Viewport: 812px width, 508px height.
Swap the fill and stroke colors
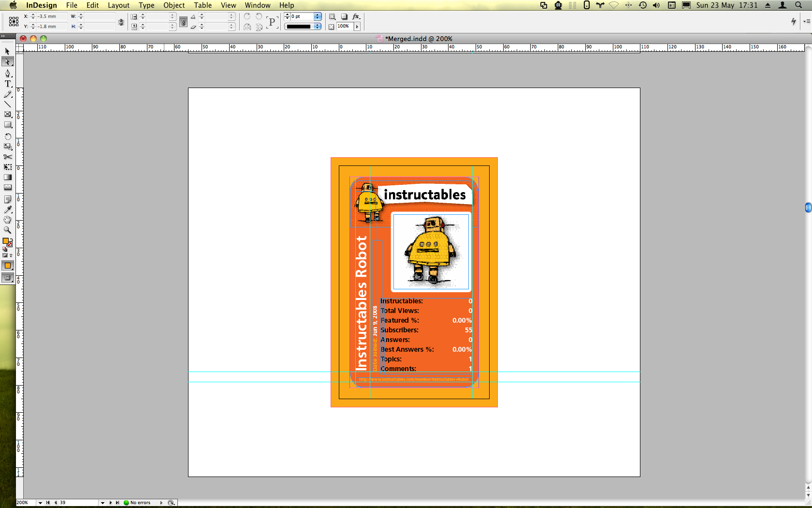point(13,239)
